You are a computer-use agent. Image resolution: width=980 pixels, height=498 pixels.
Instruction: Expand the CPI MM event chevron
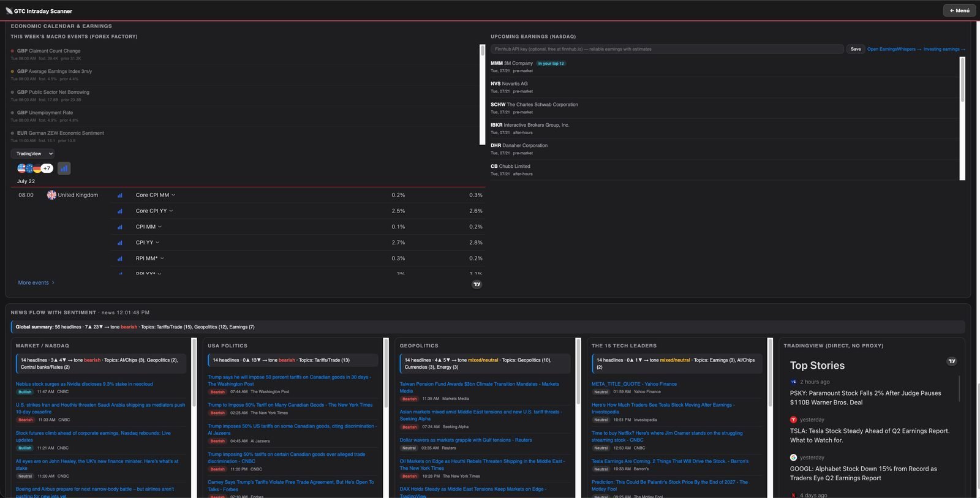pyautogui.click(x=160, y=227)
